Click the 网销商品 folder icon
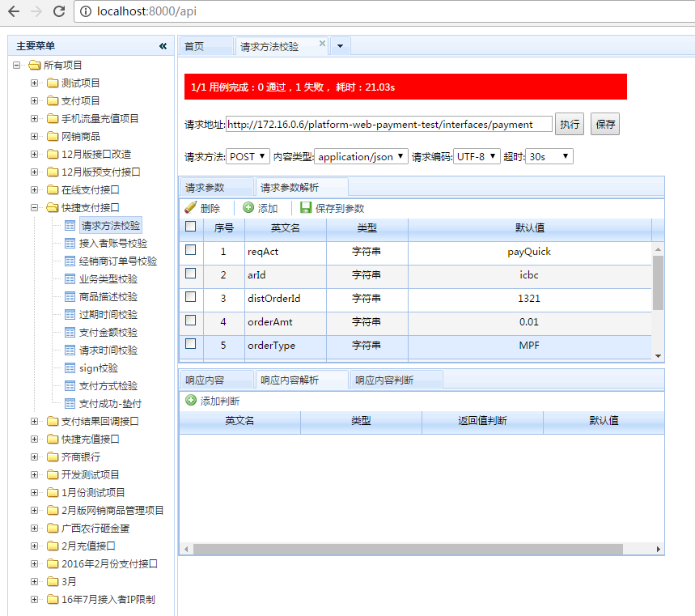Screen dimensions: 695x616 [x=53, y=136]
